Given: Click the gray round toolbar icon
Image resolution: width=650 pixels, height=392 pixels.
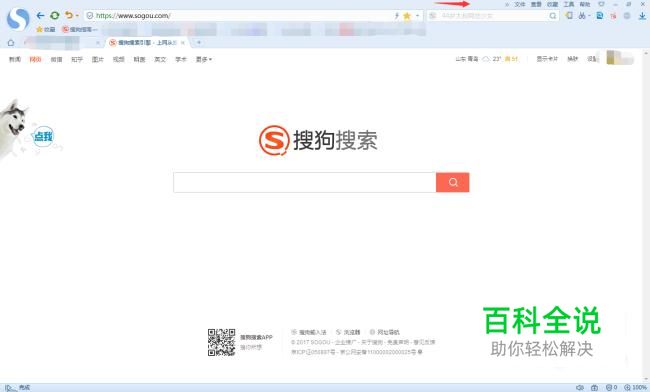Looking at the screenshot, I should click(627, 16).
